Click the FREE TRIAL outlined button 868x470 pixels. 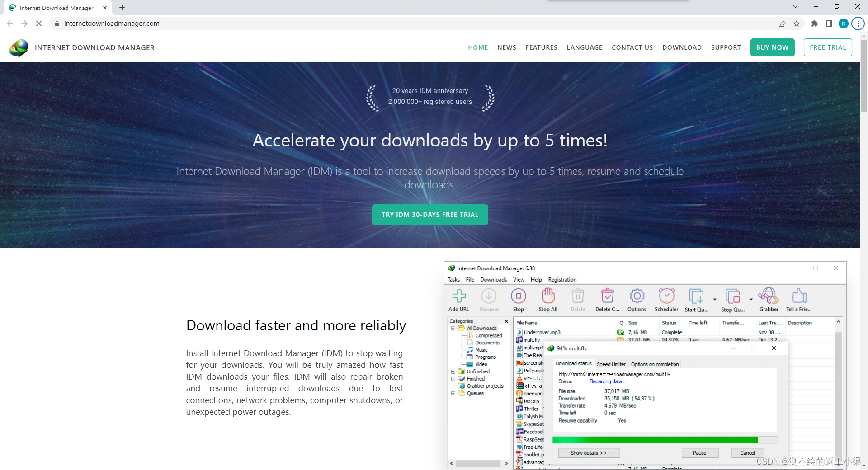[x=828, y=47]
